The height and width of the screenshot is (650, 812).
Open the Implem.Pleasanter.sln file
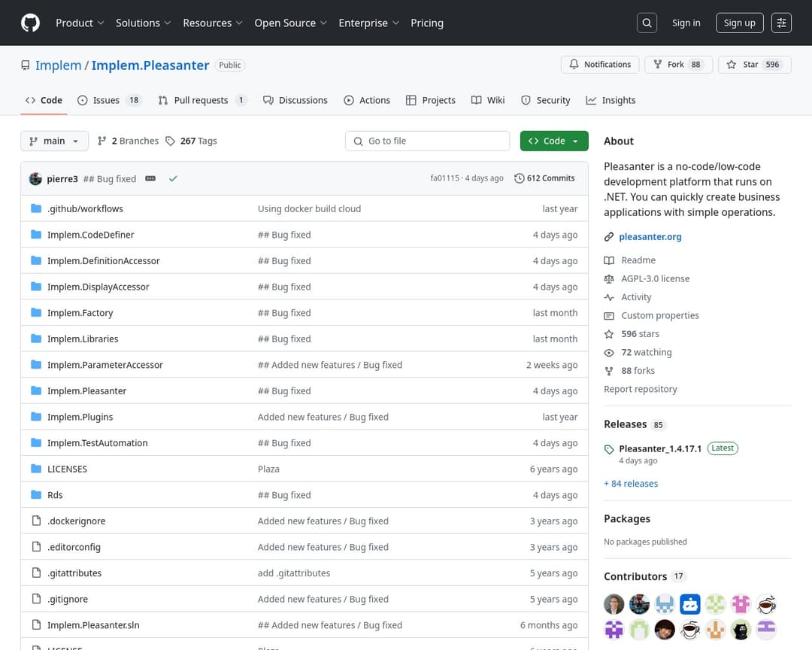93,624
